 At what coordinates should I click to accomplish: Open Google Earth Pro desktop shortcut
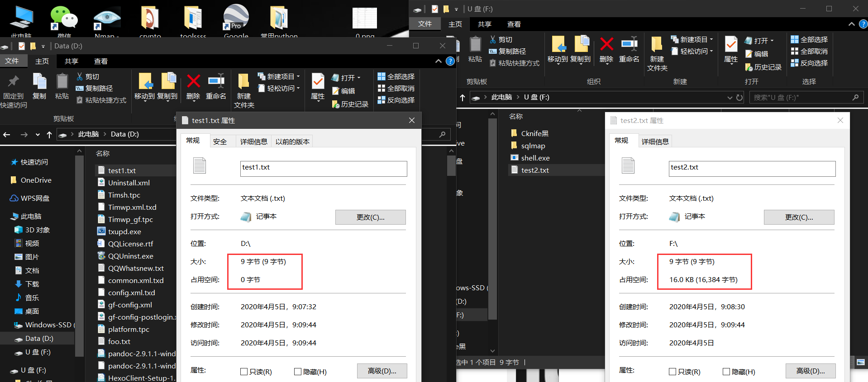(x=236, y=20)
